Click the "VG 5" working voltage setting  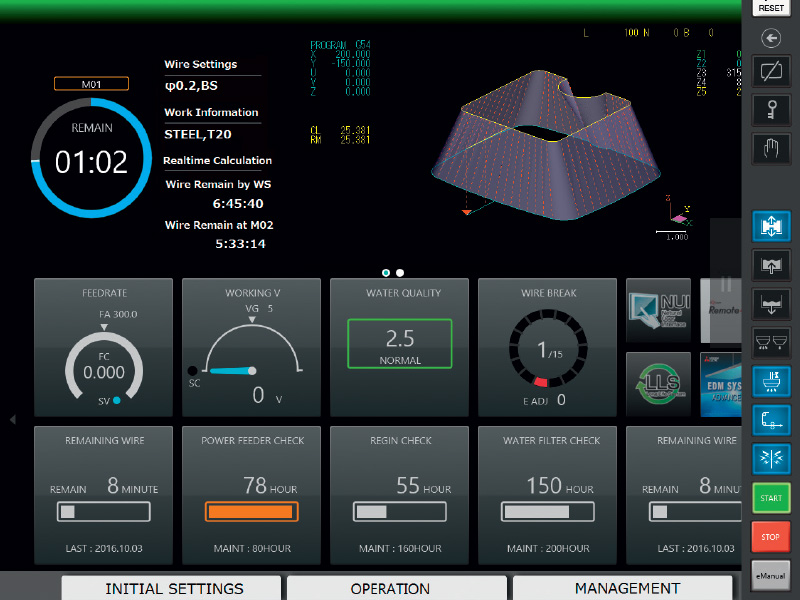259,308
